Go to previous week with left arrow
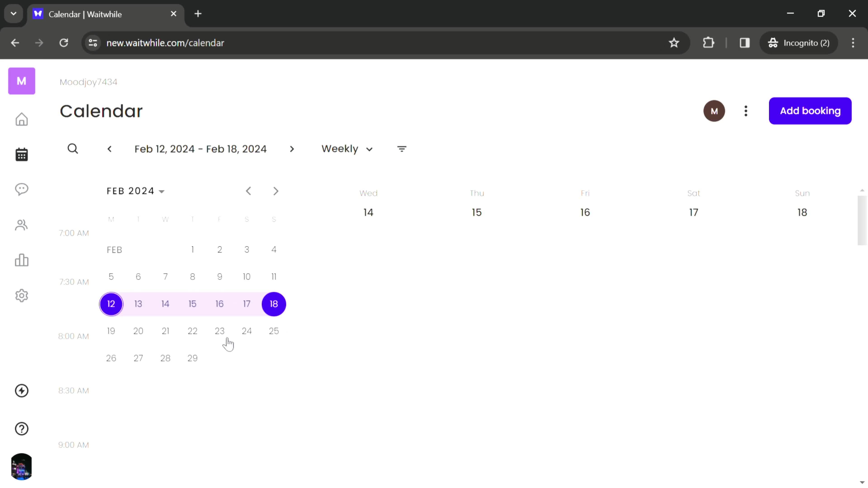The image size is (868, 488). click(x=109, y=149)
